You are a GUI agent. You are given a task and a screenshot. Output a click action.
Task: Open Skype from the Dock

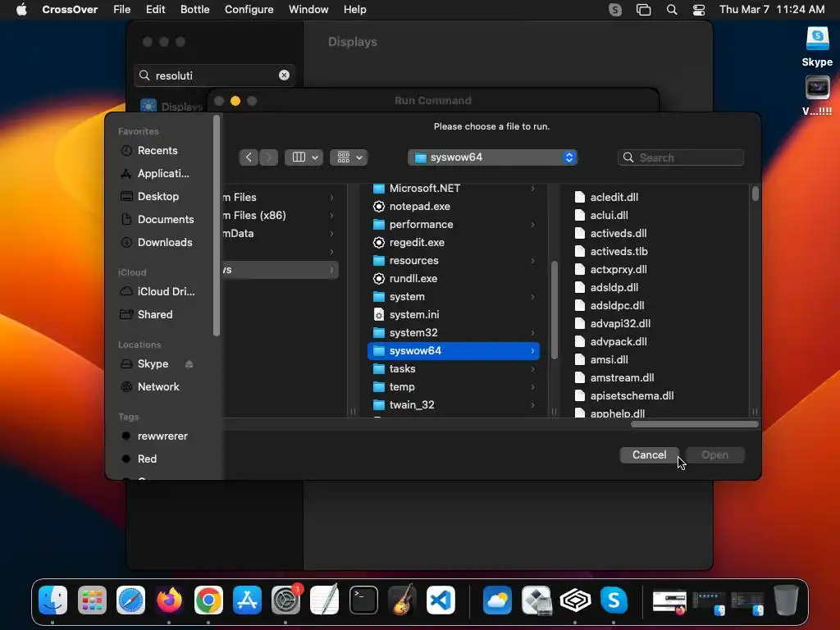click(614, 600)
